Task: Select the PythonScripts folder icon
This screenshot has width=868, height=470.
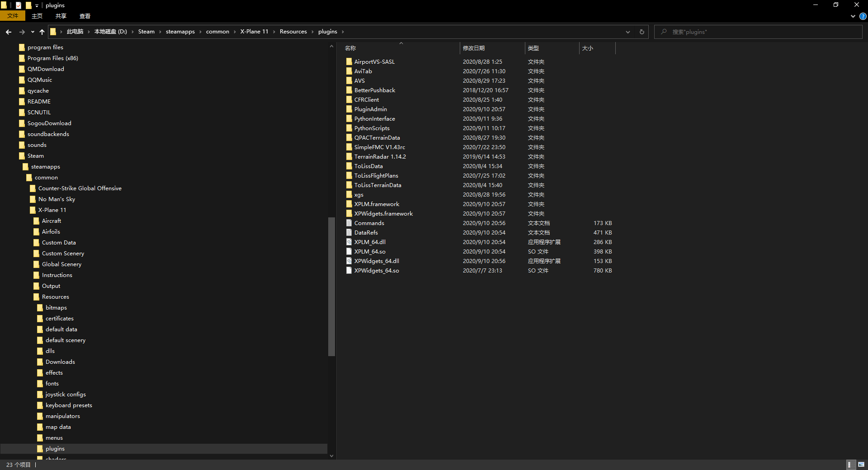Action: point(349,128)
